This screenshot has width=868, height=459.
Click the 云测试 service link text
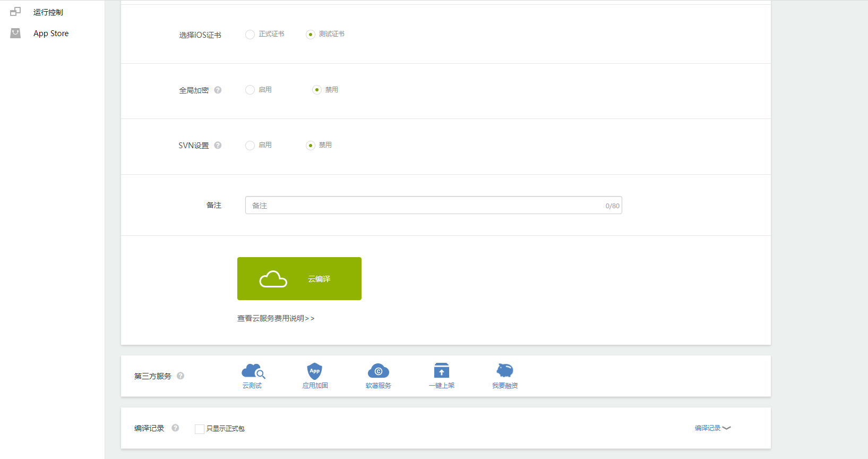(252, 386)
